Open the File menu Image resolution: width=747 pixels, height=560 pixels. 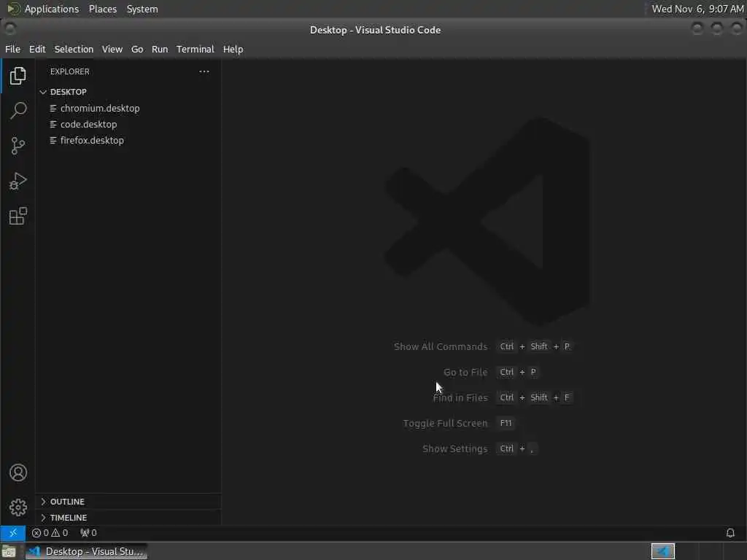[13, 49]
